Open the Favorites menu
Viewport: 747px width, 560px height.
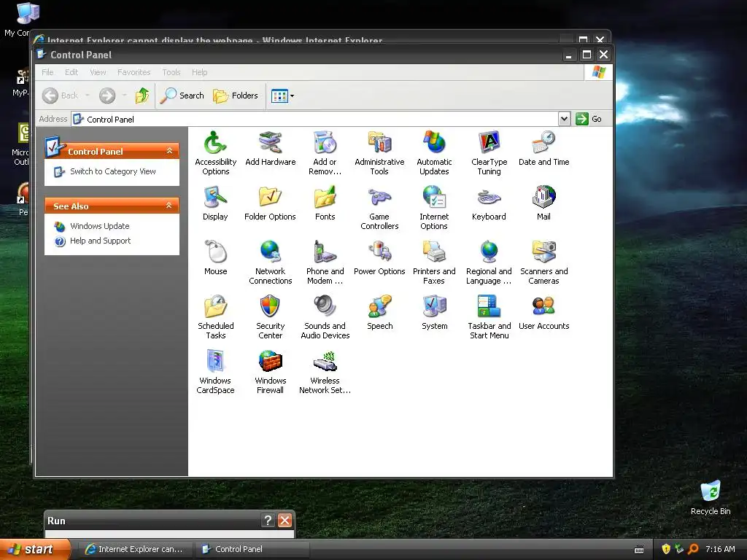(x=134, y=72)
